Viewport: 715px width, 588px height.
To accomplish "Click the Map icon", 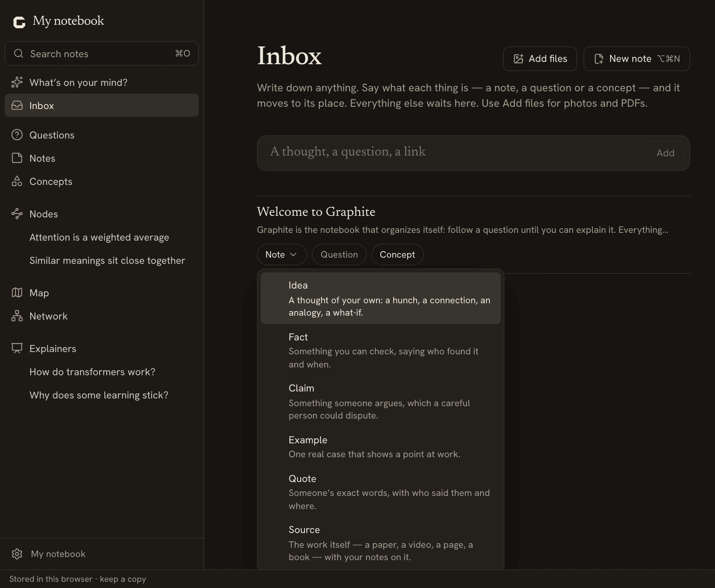I will pos(17,292).
